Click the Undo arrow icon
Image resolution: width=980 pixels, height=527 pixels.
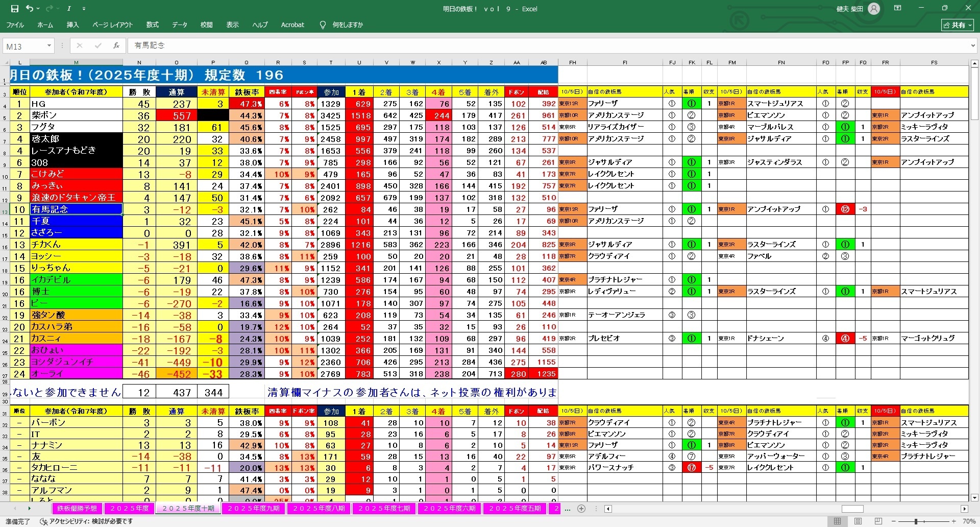pos(30,9)
